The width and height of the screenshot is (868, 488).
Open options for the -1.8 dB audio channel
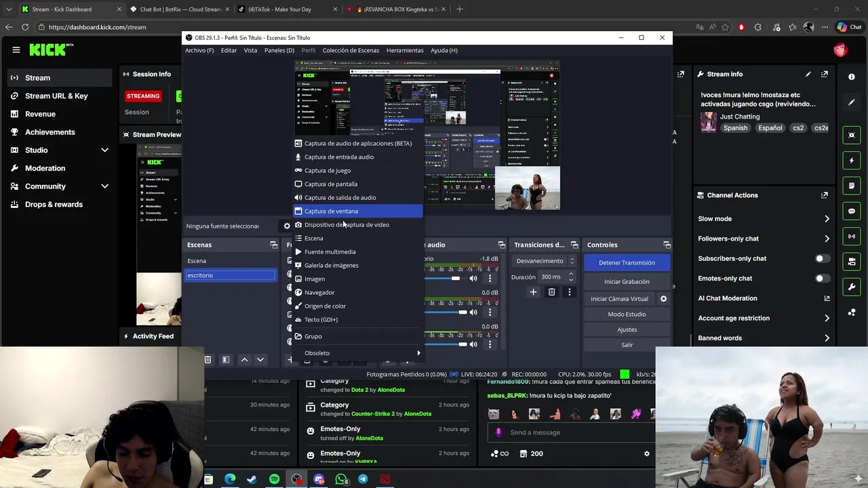(x=490, y=279)
